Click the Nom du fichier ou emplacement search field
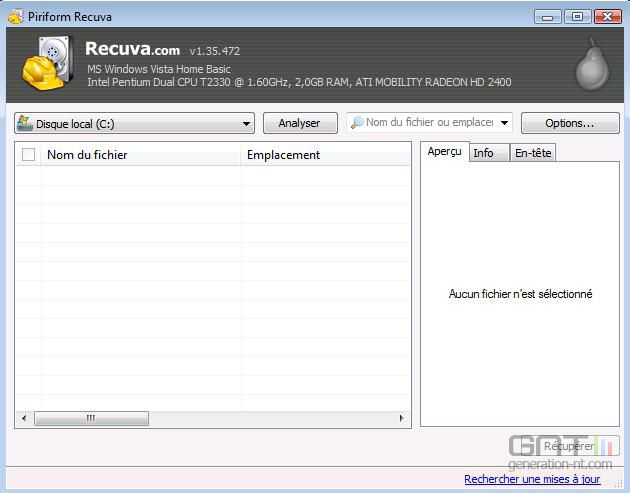Viewport: 630px width, 493px height. tap(430, 123)
